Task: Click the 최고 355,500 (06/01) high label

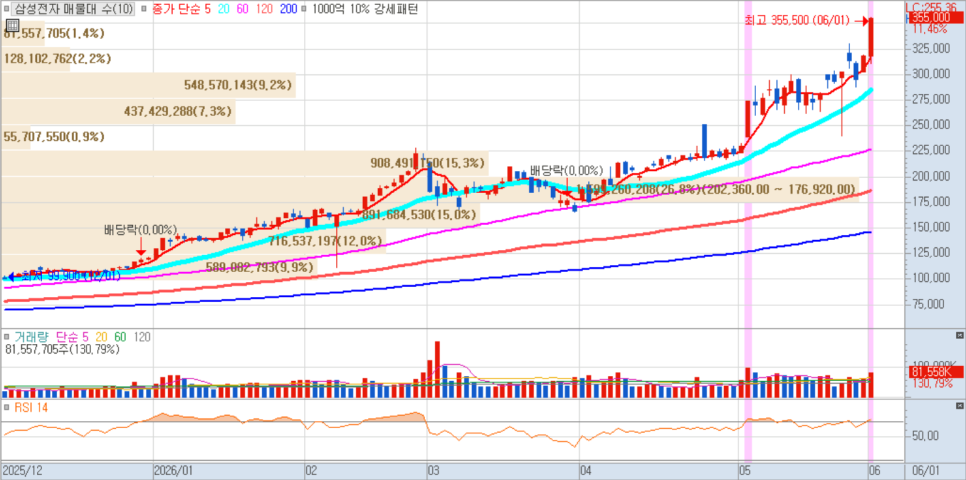Action: (x=797, y=22)
